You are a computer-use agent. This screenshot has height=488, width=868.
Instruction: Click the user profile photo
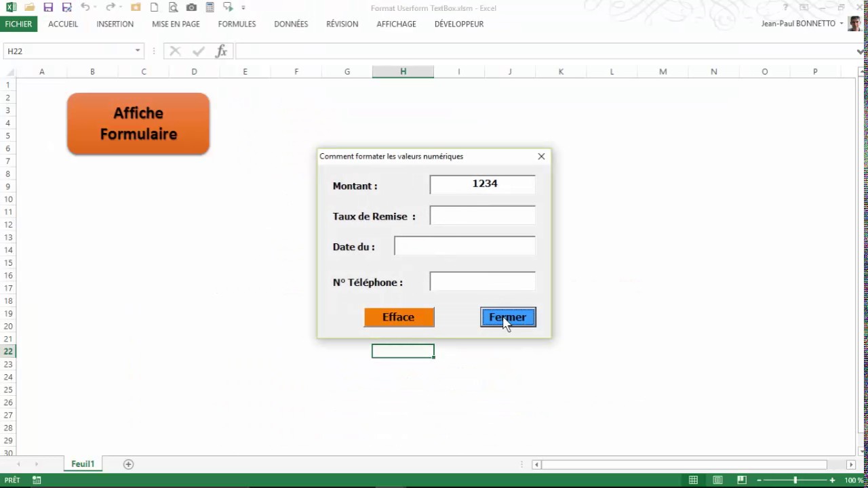pos(854,24)
